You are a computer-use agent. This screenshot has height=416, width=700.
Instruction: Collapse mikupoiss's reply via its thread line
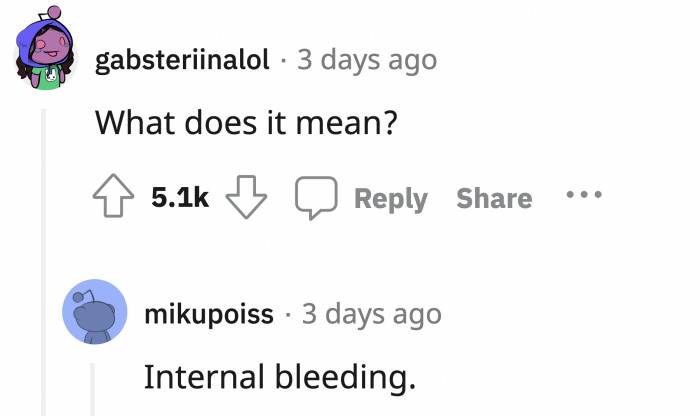(92, 388)
